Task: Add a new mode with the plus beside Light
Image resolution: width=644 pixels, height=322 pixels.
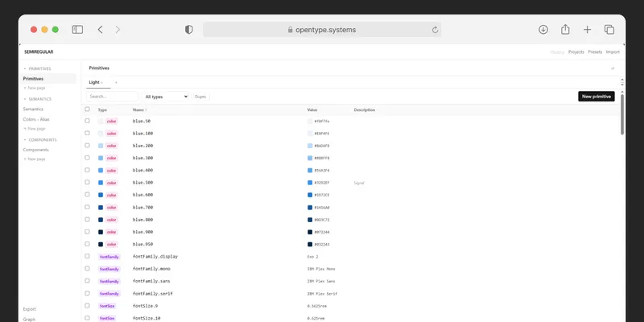Action: [116, 83]
